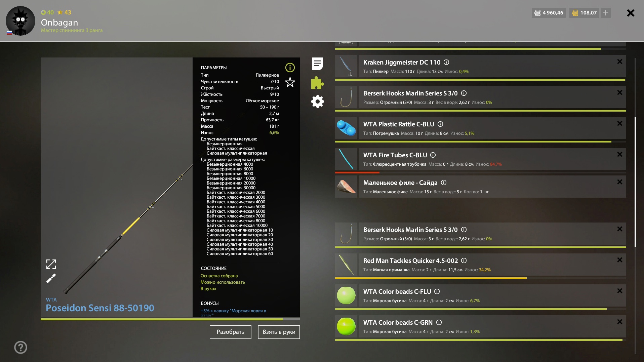This screenshot has width=644, height=362.
Task: Open info for Kraken Jiggmeister DC 110
Action: pos(446,62)
